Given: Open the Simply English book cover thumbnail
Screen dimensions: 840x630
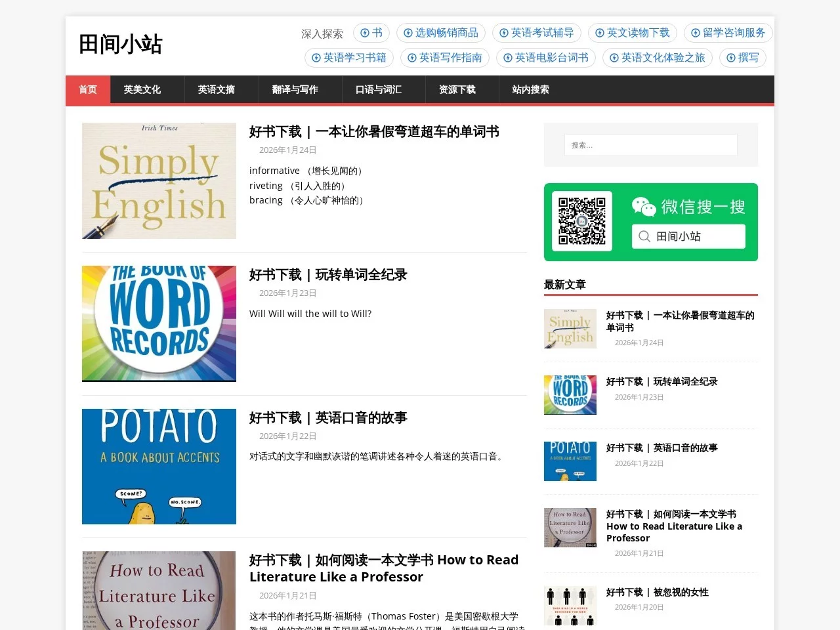Looking at the screenshot, I should click(x=159, y=180).
